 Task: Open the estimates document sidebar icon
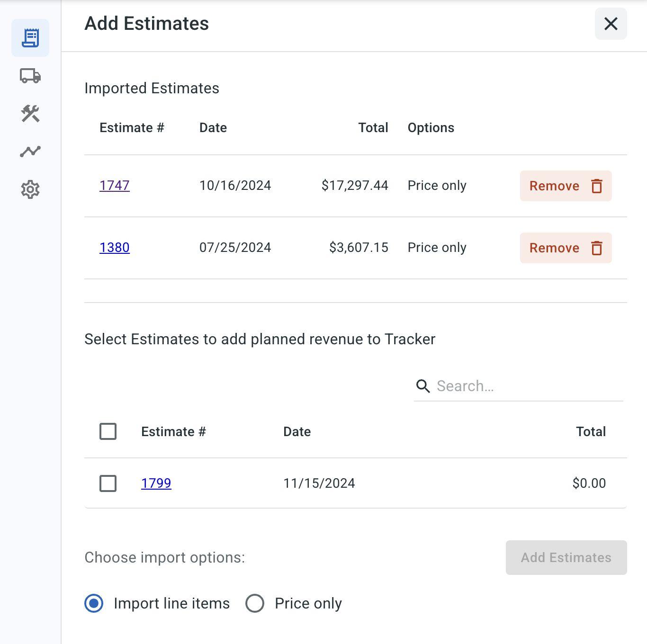coord(30,38)
